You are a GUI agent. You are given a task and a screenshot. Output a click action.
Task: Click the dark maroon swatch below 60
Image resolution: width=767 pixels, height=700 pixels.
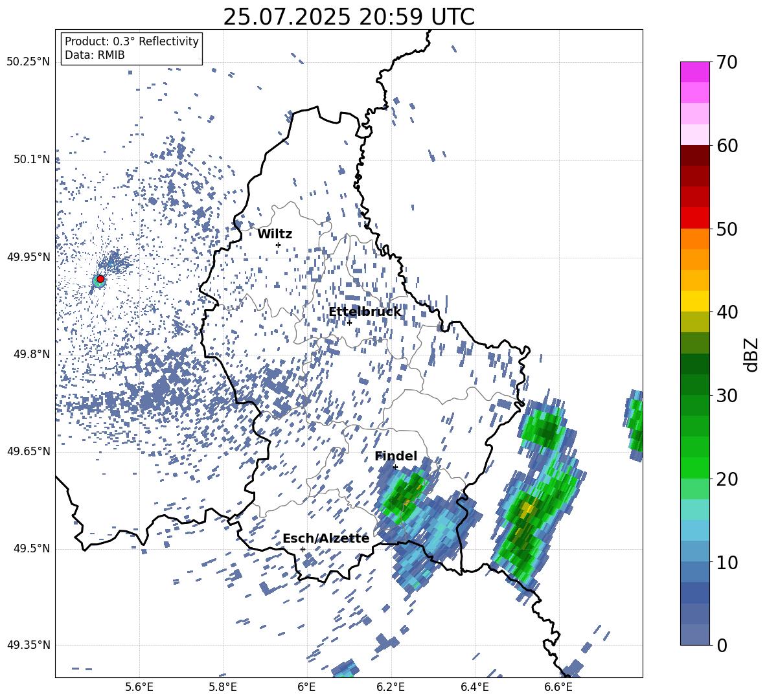tap(694, 155)
